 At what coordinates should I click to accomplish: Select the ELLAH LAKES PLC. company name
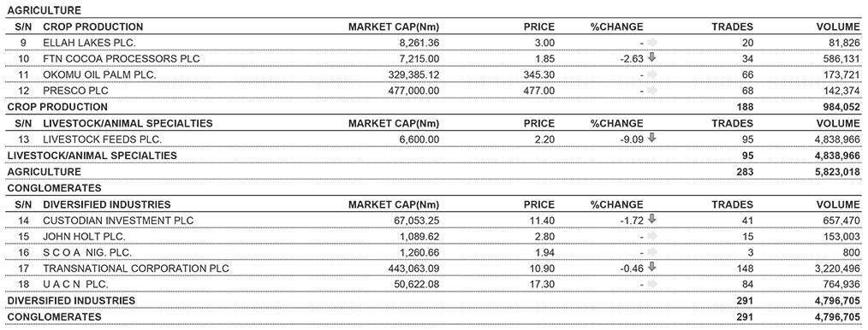tap(89, 43)
